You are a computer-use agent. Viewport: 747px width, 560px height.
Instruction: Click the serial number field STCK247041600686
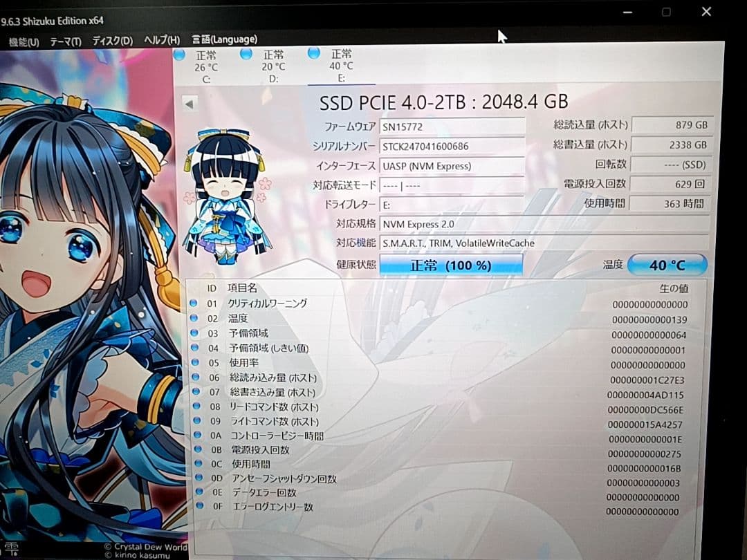pos(452,146)
